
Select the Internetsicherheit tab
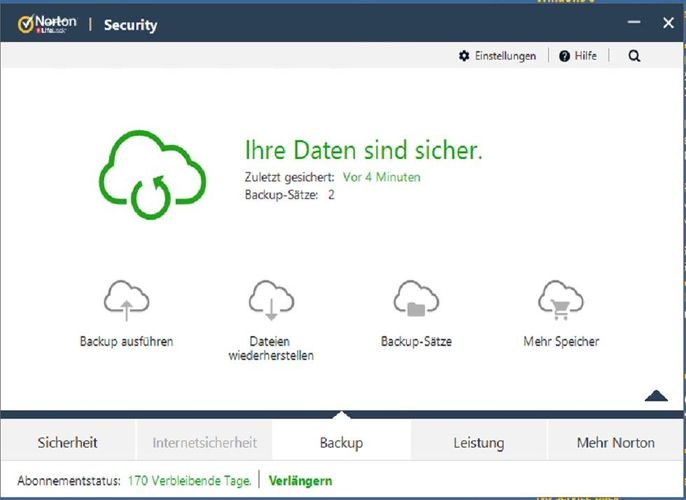coord(204,442)
